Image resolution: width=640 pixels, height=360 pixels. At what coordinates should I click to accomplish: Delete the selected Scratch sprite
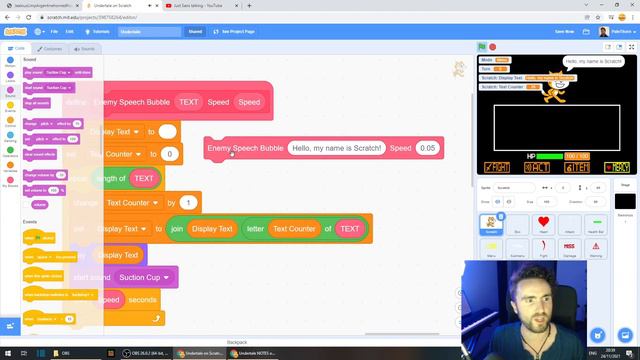coord(501,216)
